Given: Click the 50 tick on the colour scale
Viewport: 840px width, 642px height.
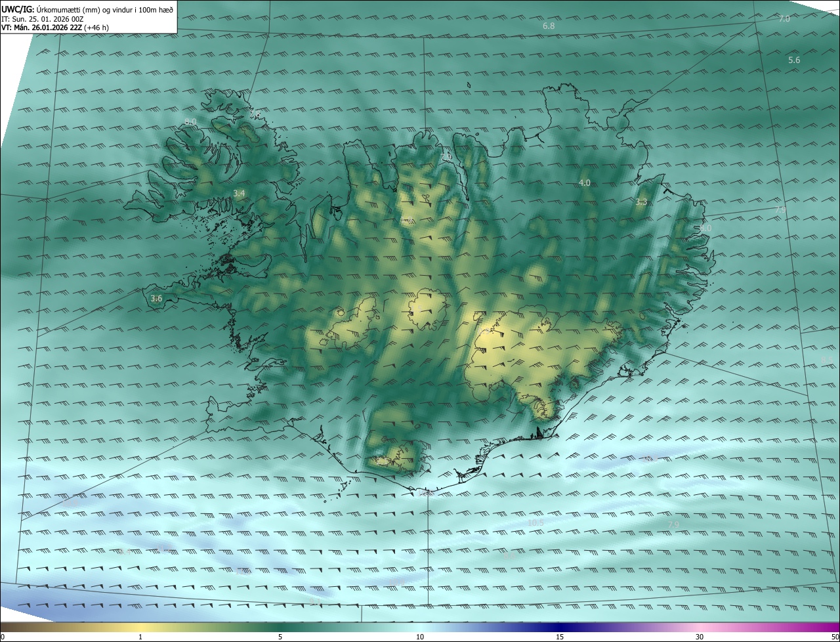Looking at the screenshot, I should point(835,637).
